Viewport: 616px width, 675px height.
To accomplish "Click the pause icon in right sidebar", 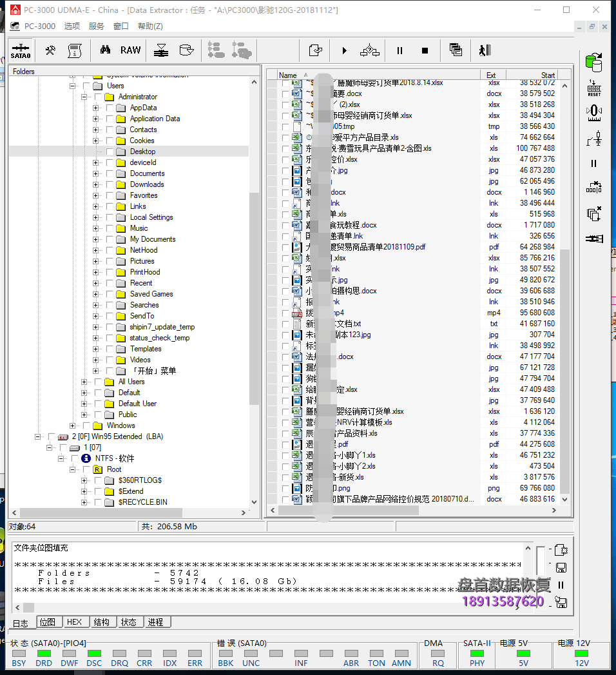I will click(x=593, y=163).
